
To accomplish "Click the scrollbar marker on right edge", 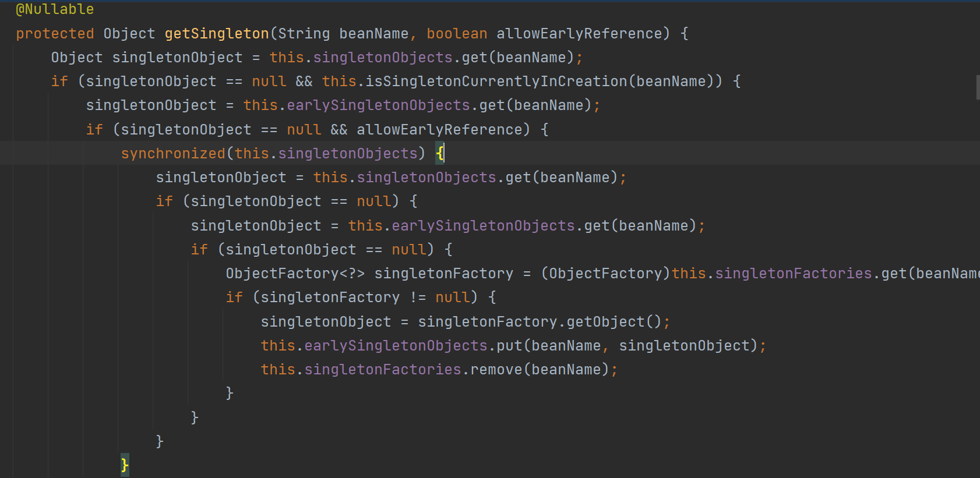I will tap(978, 87).
